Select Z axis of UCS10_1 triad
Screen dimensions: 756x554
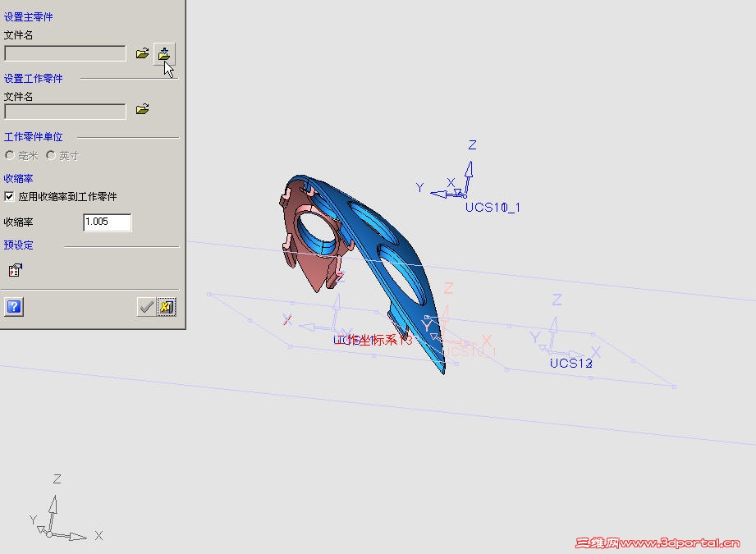coord(469,176)
